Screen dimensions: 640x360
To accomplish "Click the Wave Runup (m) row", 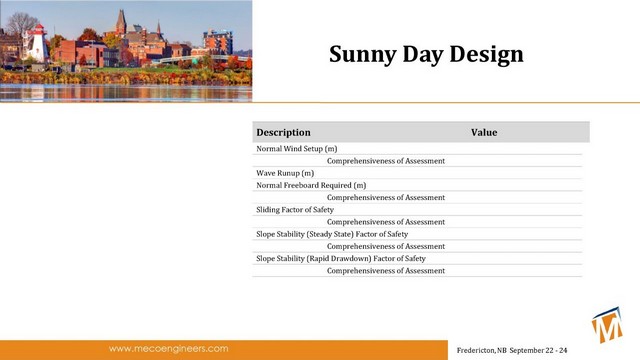I will click(417, 173).
